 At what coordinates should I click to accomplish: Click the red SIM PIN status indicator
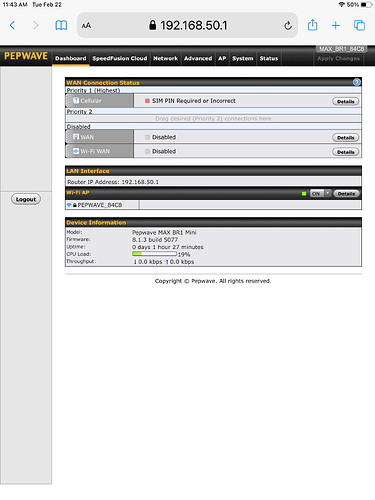[147, 101]
